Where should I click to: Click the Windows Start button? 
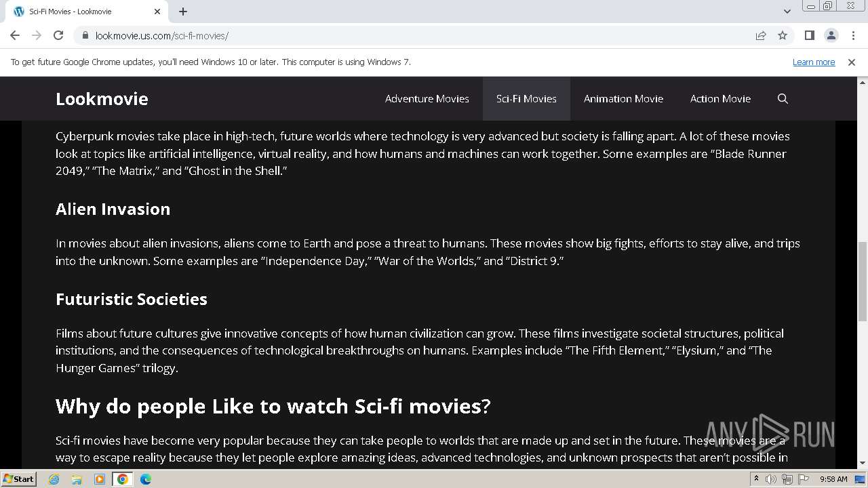[18, 479]
